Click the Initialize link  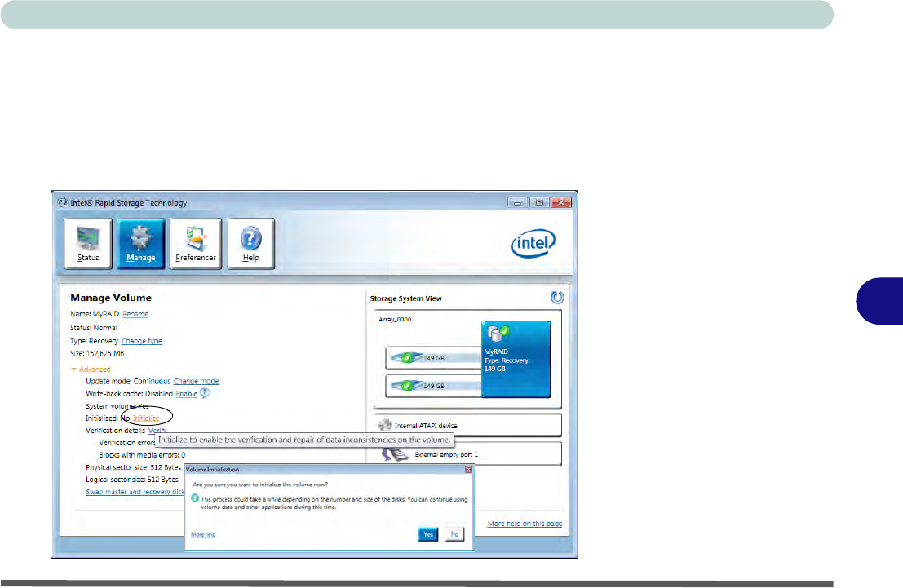(x=146, y=418)
